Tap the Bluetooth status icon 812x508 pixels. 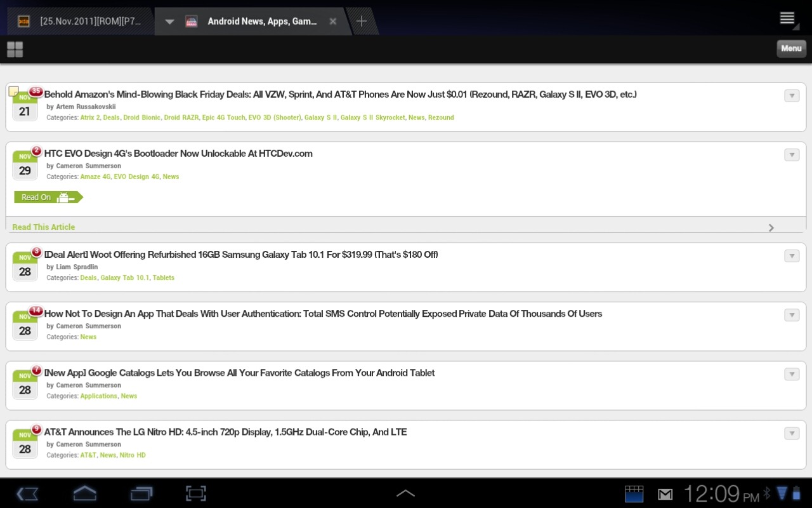pyautogui.click(x=766, y=493)
